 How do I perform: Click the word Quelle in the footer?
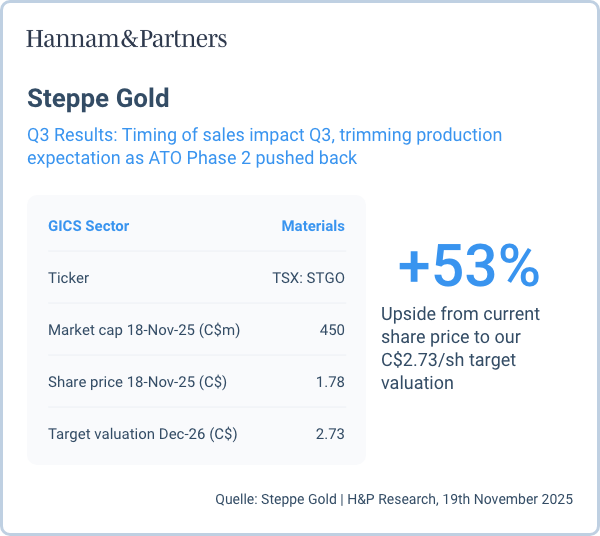click(x=235, y=498)
